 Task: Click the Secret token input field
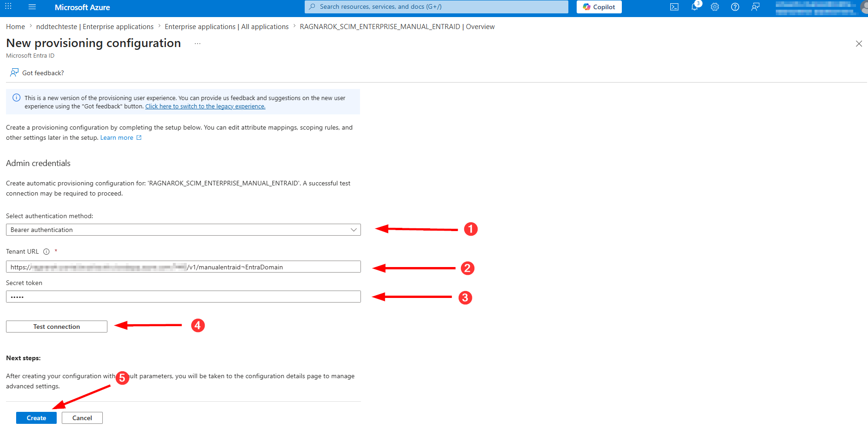pos(183,297)
